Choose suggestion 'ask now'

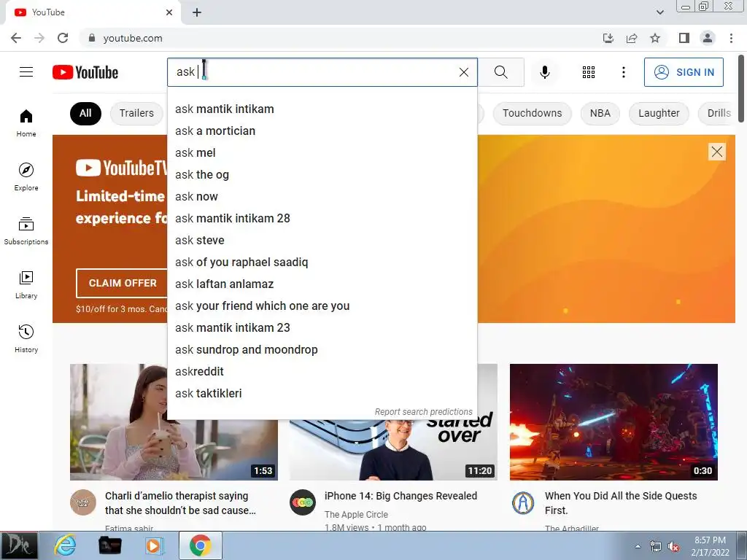coord(322,197)
